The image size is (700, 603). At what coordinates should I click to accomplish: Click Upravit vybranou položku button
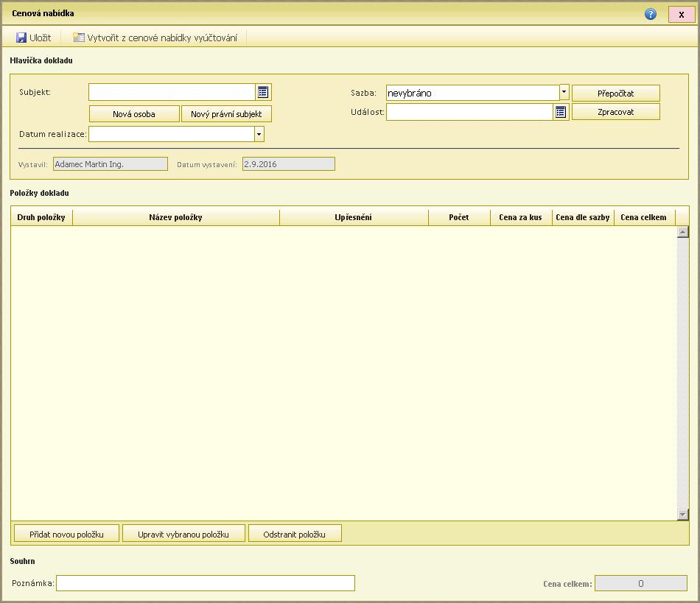coord(183,534)
